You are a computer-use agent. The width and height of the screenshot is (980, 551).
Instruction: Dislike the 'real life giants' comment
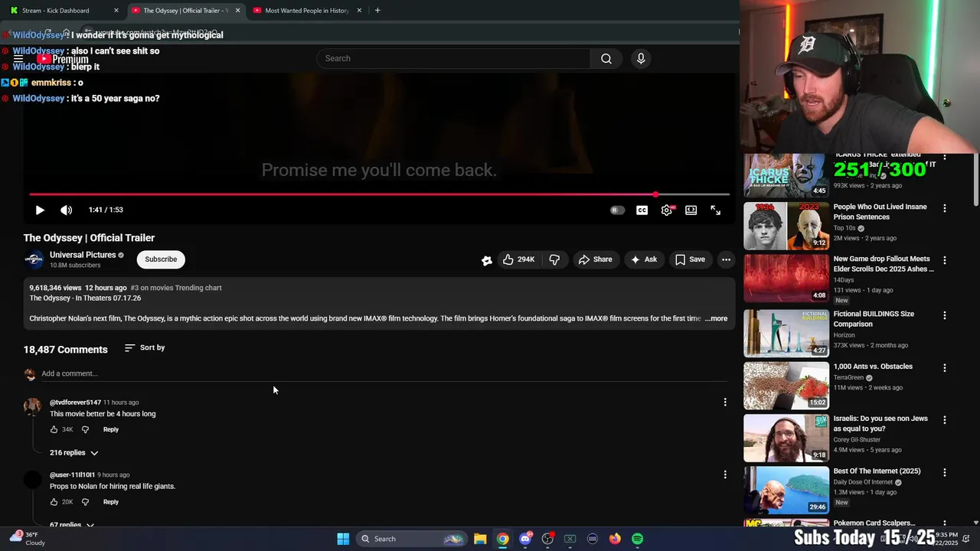[85, 502]
